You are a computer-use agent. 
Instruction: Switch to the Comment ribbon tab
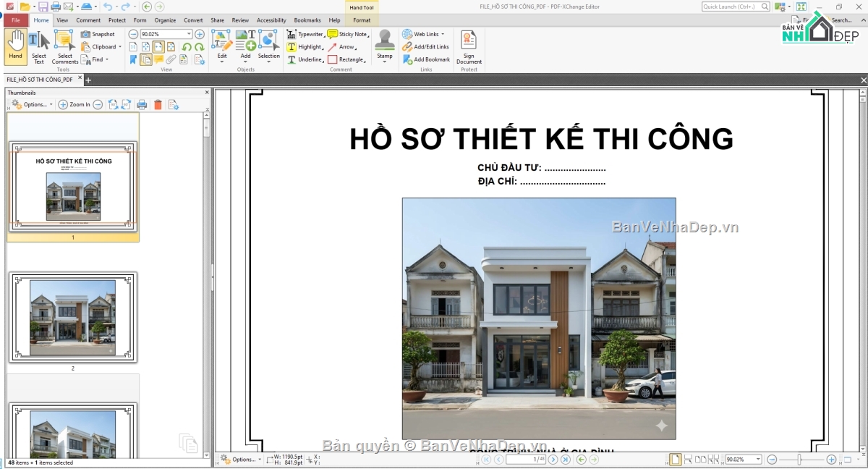click(x=88, y=20)
